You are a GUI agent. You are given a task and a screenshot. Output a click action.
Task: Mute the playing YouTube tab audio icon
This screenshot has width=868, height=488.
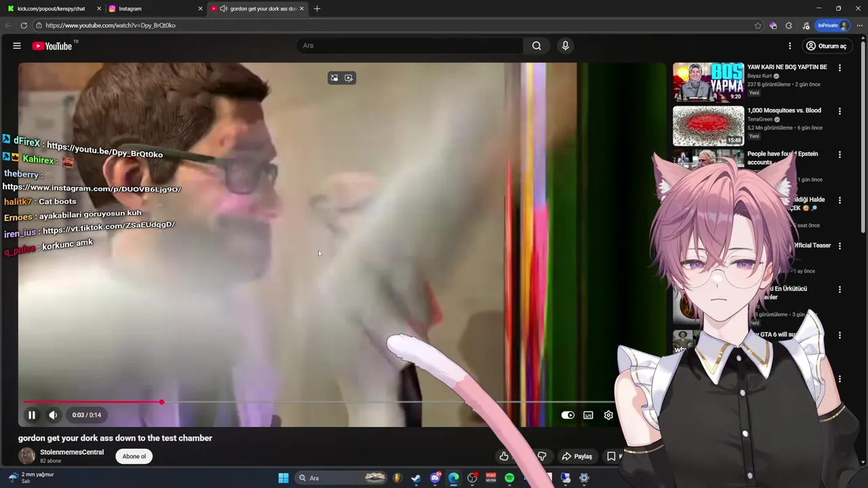223,8
